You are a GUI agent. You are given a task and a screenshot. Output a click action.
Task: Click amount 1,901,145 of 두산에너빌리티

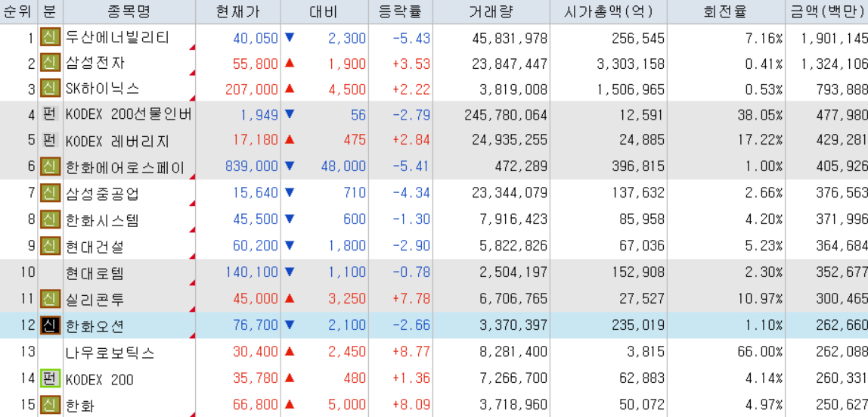tap(835, 38)
